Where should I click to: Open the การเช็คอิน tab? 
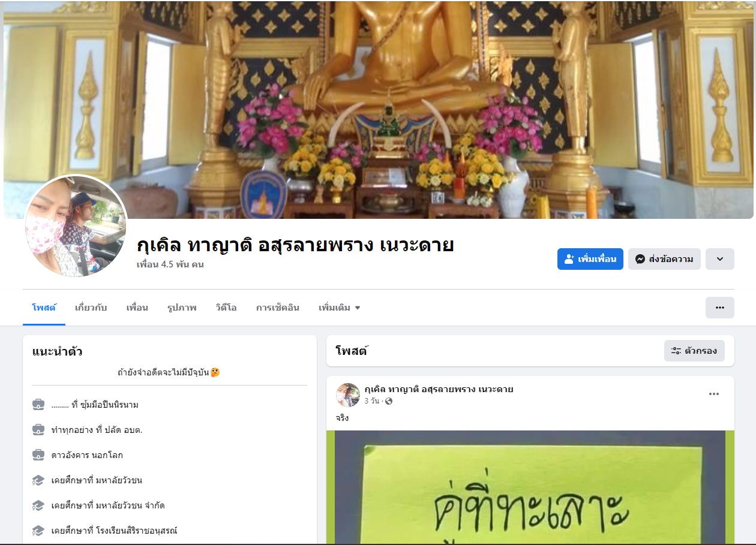click(x=278, y=308)
